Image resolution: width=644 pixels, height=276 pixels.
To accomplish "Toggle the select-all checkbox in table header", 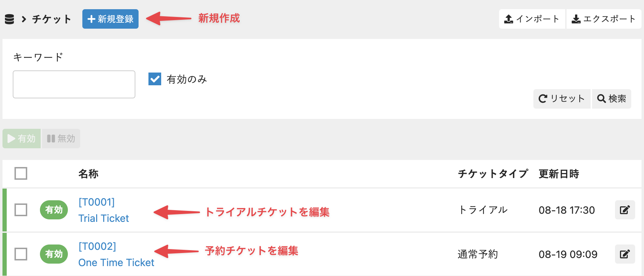I will 21,173.
